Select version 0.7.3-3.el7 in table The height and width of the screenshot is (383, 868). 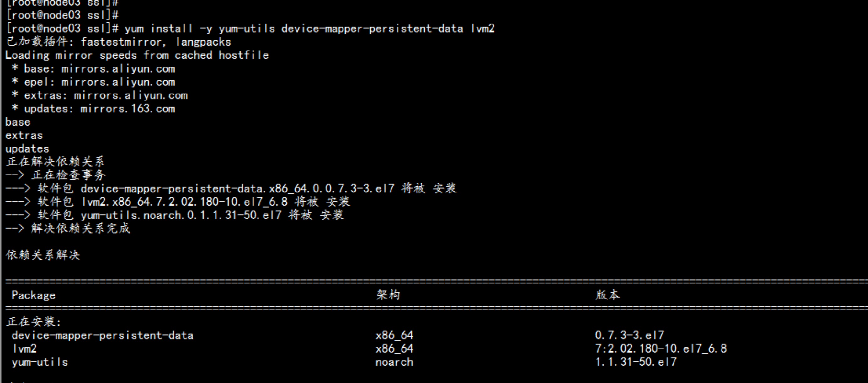[630, 335]
